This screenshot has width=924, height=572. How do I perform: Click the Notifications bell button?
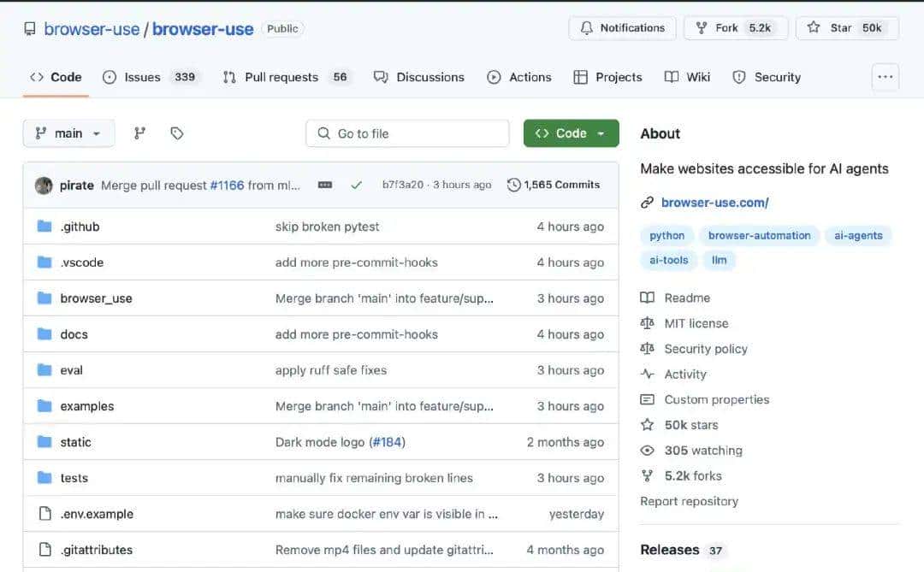point(622,28)
